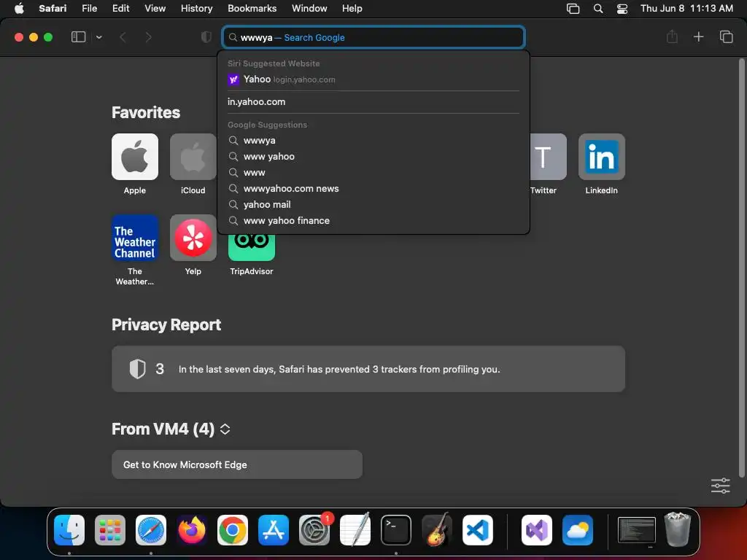Open the Apple menu
This screenshot has width=747, height=560.
point(19,8)
